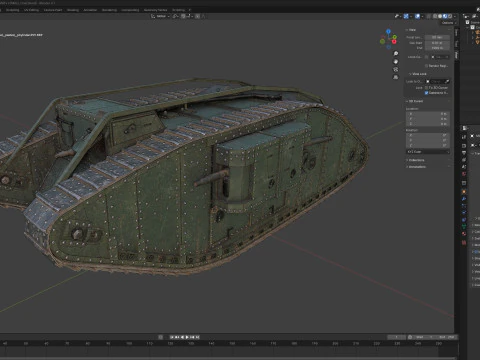The height and width of the screenshot is (360, 480).
Task: Click the Clip Start value field
Action: (437, 43)
